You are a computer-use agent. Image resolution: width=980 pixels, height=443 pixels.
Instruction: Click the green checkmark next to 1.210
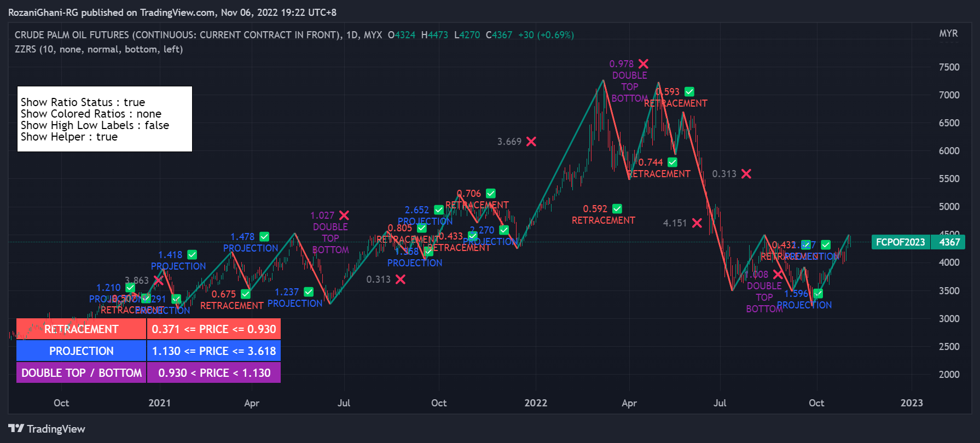130,288
